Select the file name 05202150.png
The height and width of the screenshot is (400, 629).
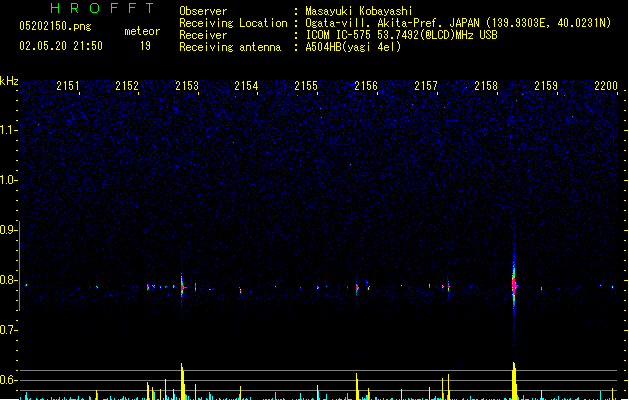coord(55,26)
